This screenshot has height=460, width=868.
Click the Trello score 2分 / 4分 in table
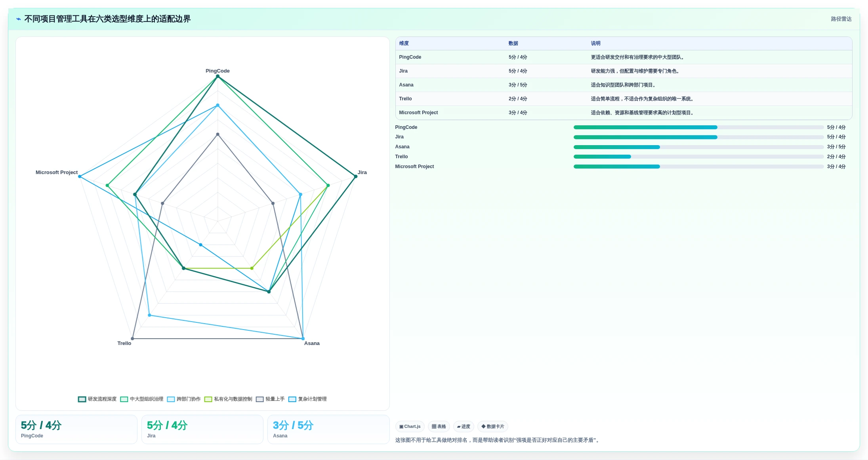[518, 99]
